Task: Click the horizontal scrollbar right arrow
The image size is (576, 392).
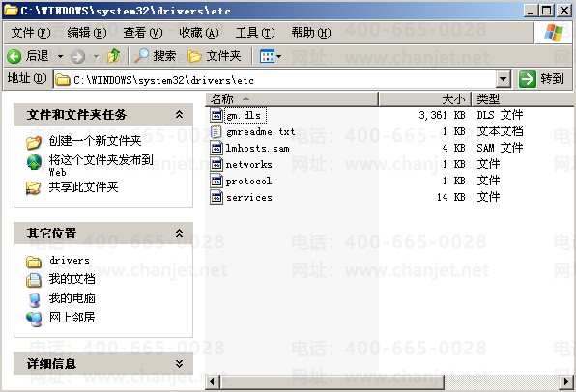Action: tap(566, 381)
